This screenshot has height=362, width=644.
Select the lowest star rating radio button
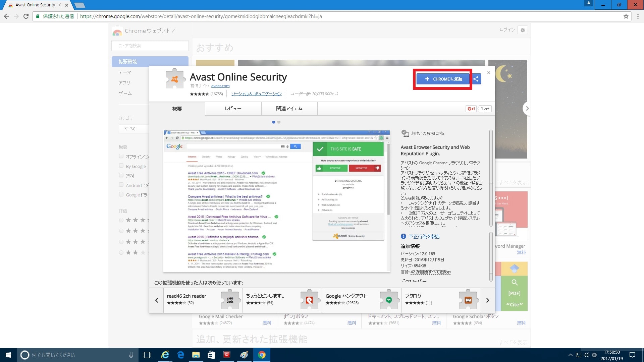(x=121, y=252)
